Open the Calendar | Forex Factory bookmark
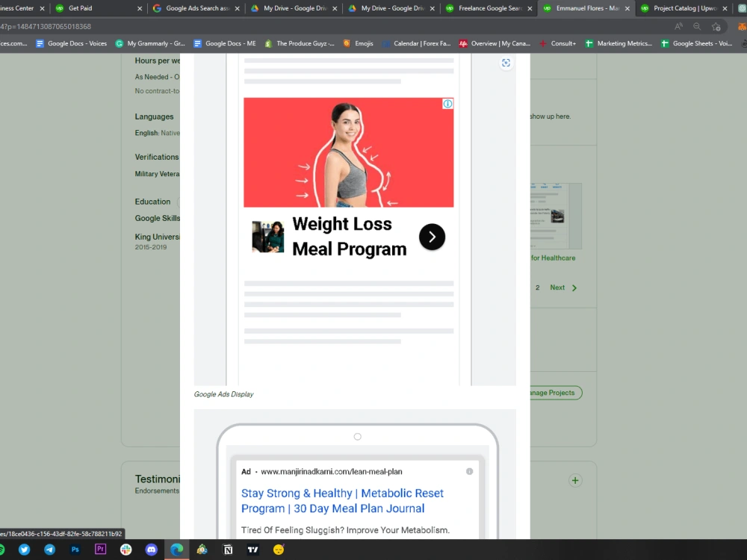 (x=416, y=43)
